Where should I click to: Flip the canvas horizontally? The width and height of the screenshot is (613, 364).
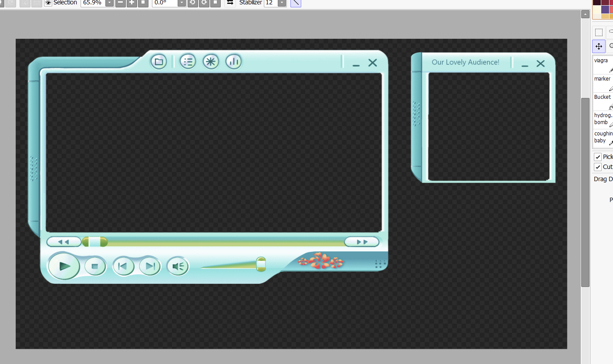[230, 3]
